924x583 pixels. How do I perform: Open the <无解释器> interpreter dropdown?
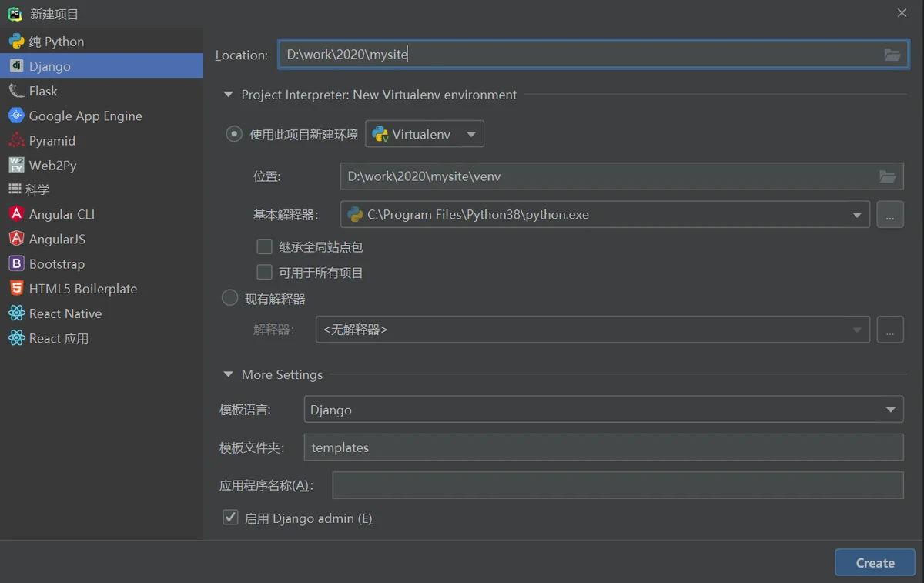[593, 330]
